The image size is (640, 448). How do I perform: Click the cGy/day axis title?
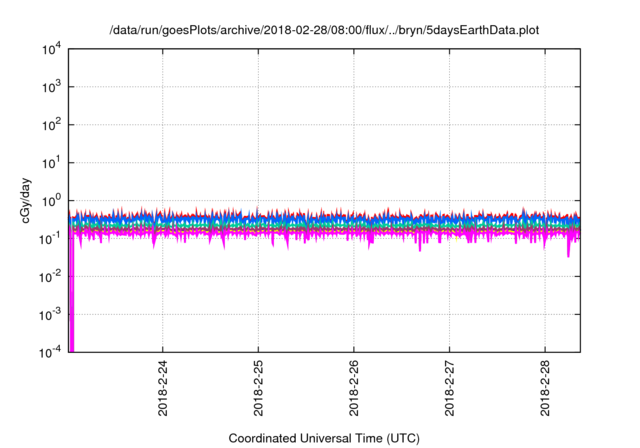[x=25, y=200]
